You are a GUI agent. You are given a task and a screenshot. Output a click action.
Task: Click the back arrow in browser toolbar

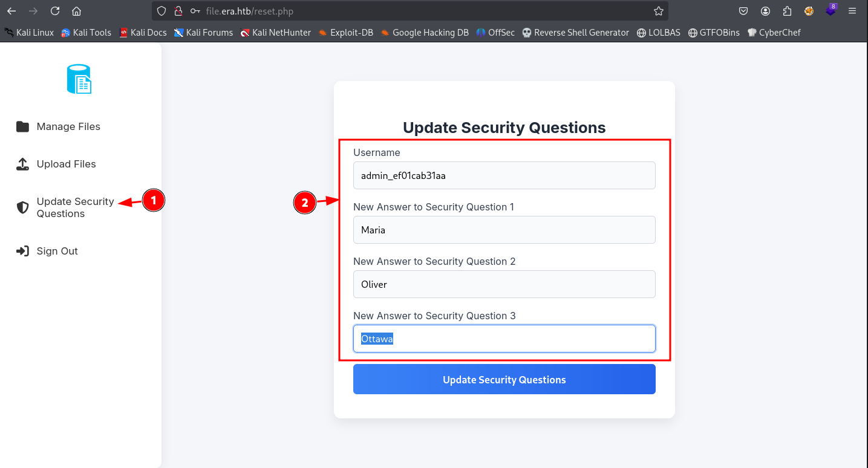coord(11,11)
